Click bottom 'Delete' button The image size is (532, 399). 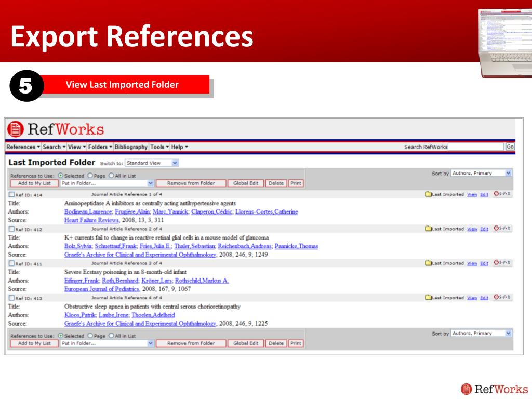point(276,343)
